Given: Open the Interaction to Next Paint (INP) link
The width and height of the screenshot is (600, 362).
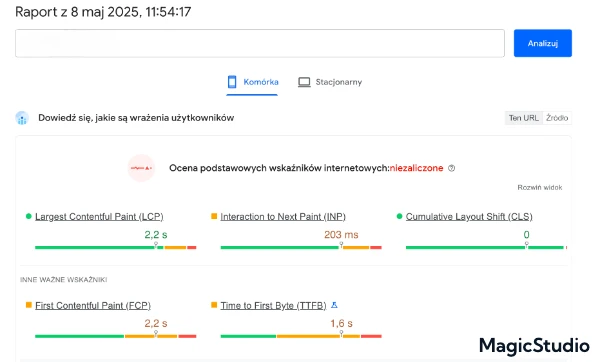Looking at the screenshot, I should 283,217.
